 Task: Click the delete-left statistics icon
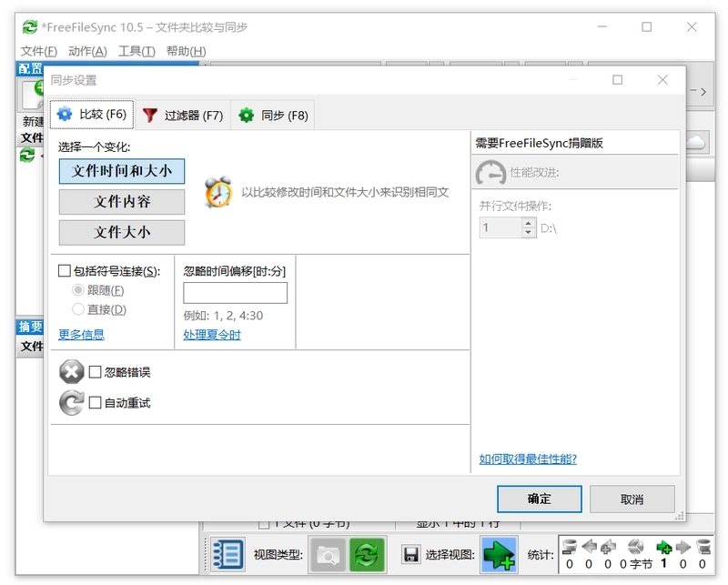[570, 547]
